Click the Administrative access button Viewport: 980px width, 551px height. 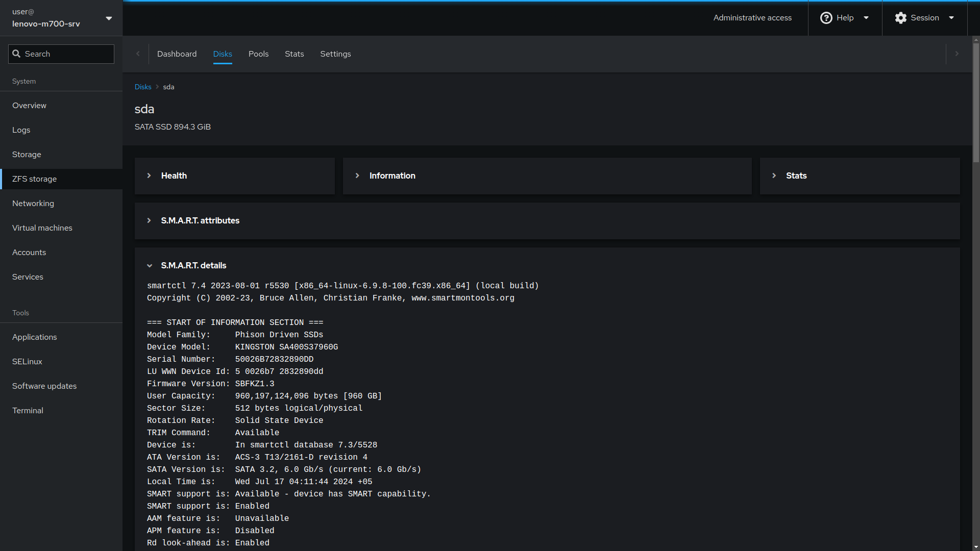[x=752, y=18]
